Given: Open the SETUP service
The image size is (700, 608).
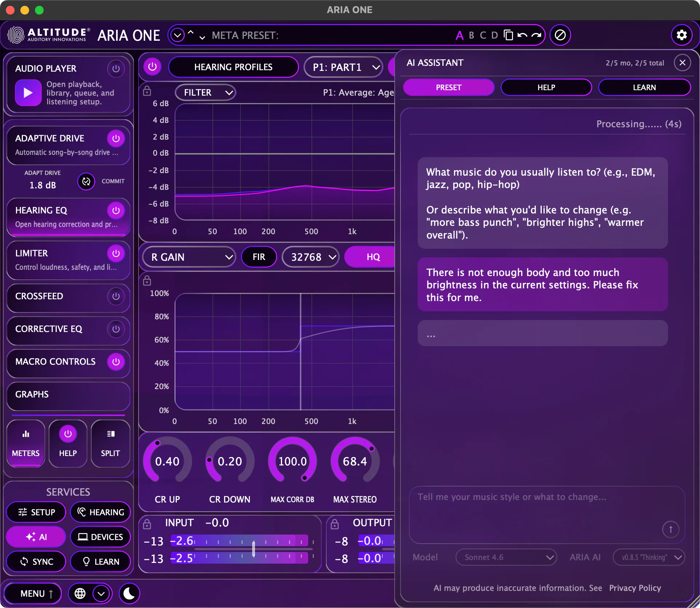Looking at the screenshot, I should point(36,512).
